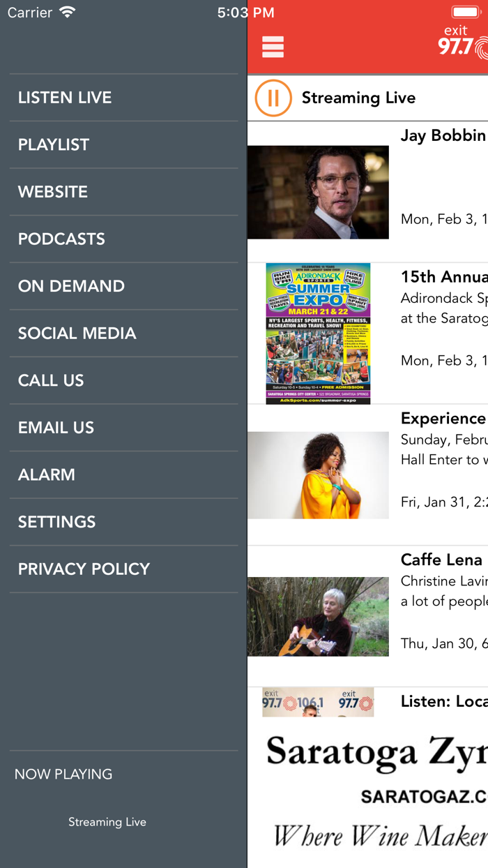Set the station Alarm
The height and width of the screenshot is (868, 488).
click(47, 474)
